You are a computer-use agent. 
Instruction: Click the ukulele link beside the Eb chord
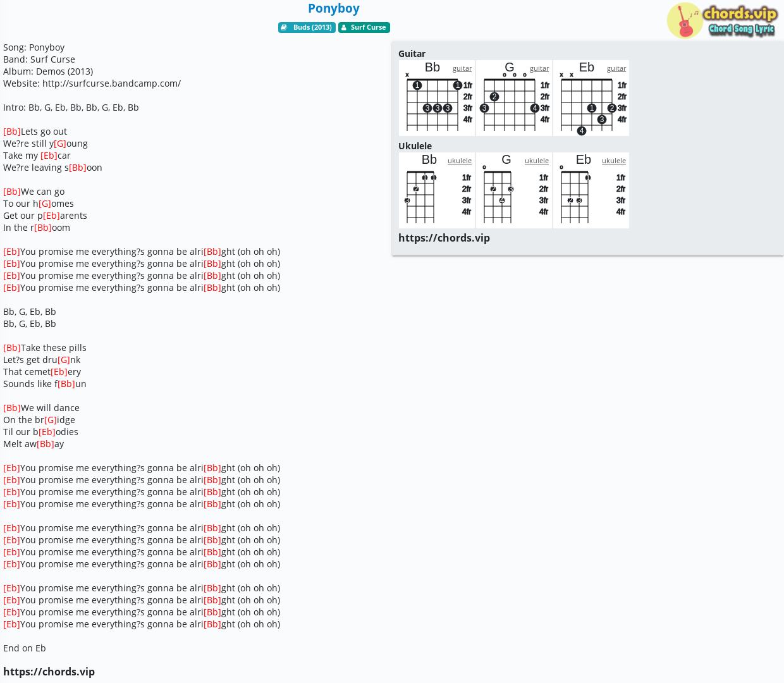(x=614, y=161)
